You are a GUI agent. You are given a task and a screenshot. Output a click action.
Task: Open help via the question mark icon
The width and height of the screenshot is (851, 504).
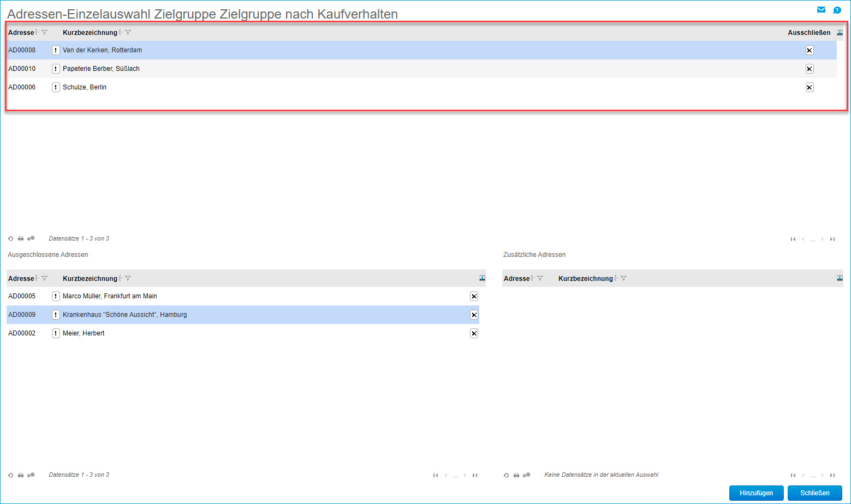837,10
